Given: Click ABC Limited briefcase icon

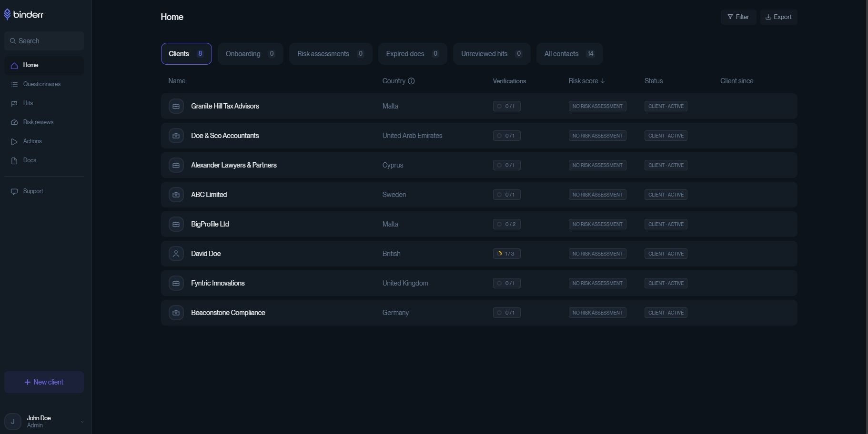Looking at the screenshot, I should (x=176, y=195).
